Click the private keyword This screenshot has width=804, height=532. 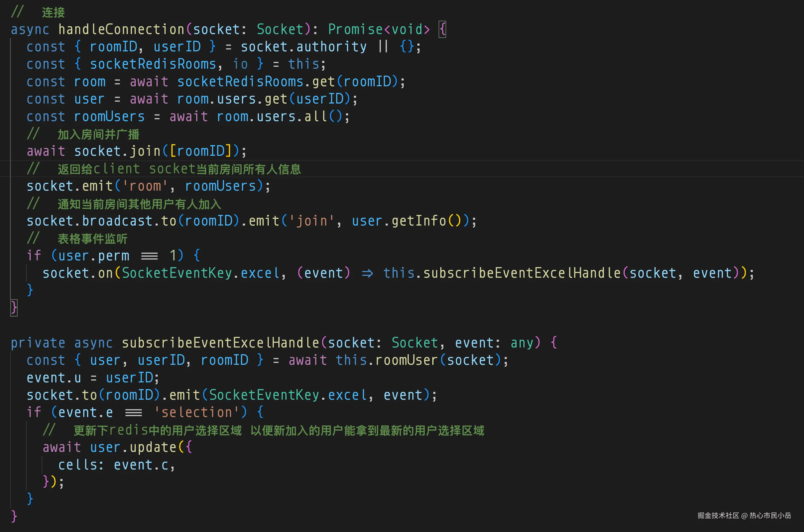click(x=38, y=343)
